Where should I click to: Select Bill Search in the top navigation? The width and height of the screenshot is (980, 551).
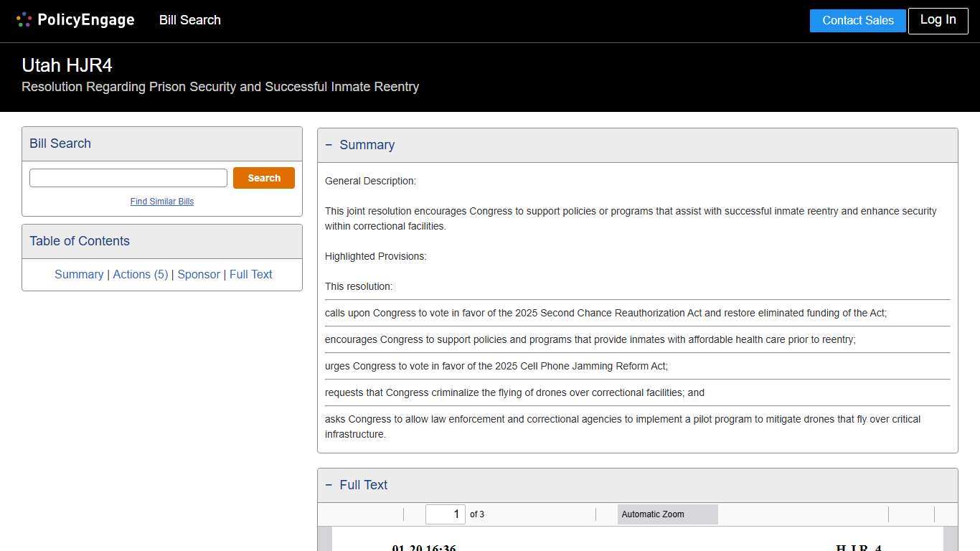click(189, 20)
